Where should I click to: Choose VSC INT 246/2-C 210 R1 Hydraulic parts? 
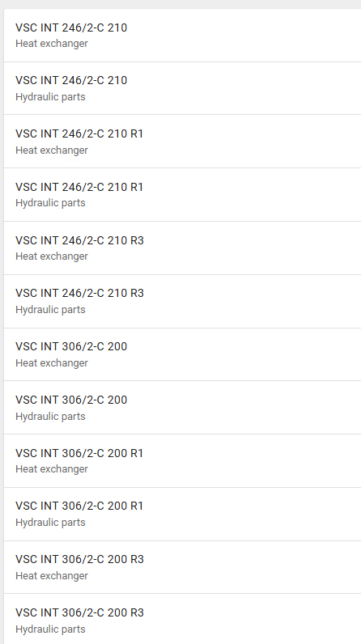[182, 195]
